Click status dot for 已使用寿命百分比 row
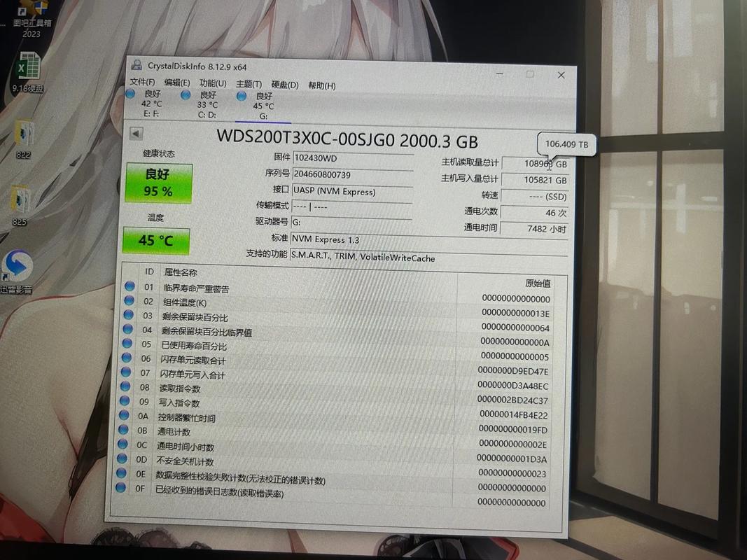The image size is (747, 560). [x=127, y=344]
